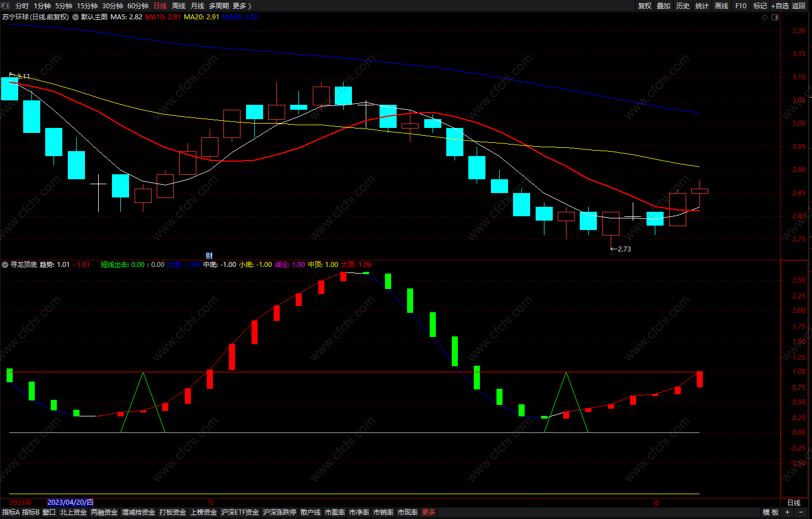Switch to 月线 monthly chart
Image resolution: width=812 pixels, height=519 pixels.
tap(197, 6)
